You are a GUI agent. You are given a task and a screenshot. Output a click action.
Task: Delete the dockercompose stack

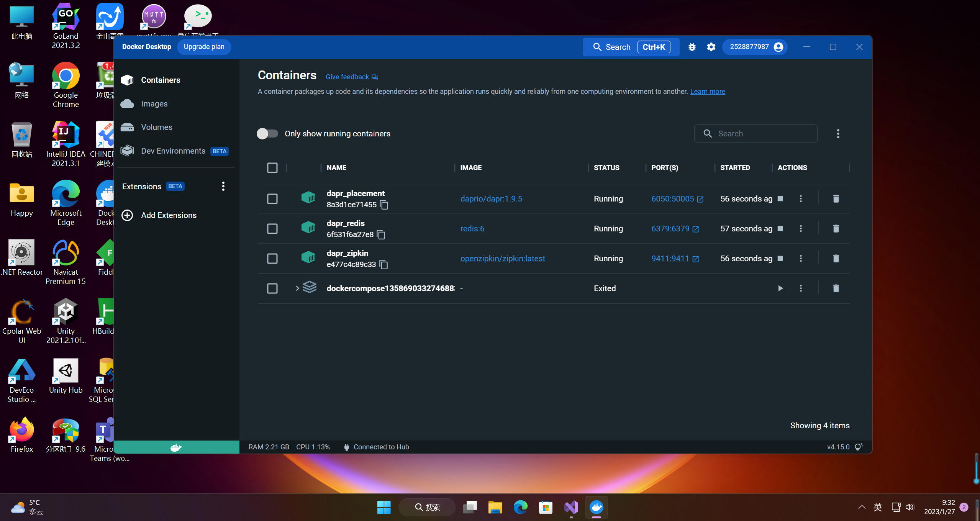[836, 288]
